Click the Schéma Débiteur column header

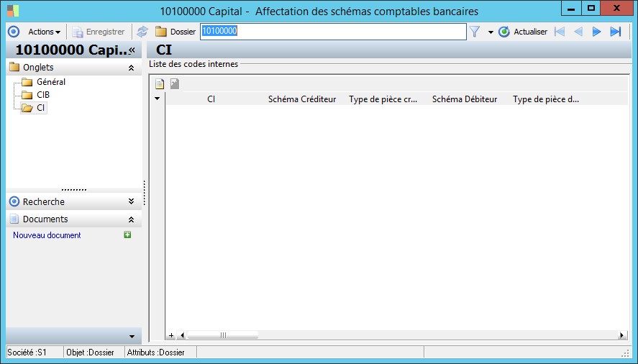tap(465, 99)
